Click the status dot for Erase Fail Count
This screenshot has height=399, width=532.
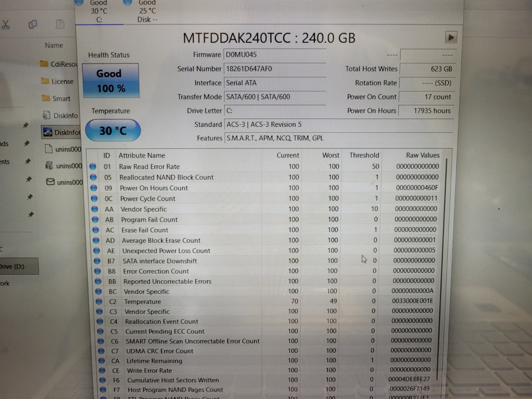coord(95,230)
